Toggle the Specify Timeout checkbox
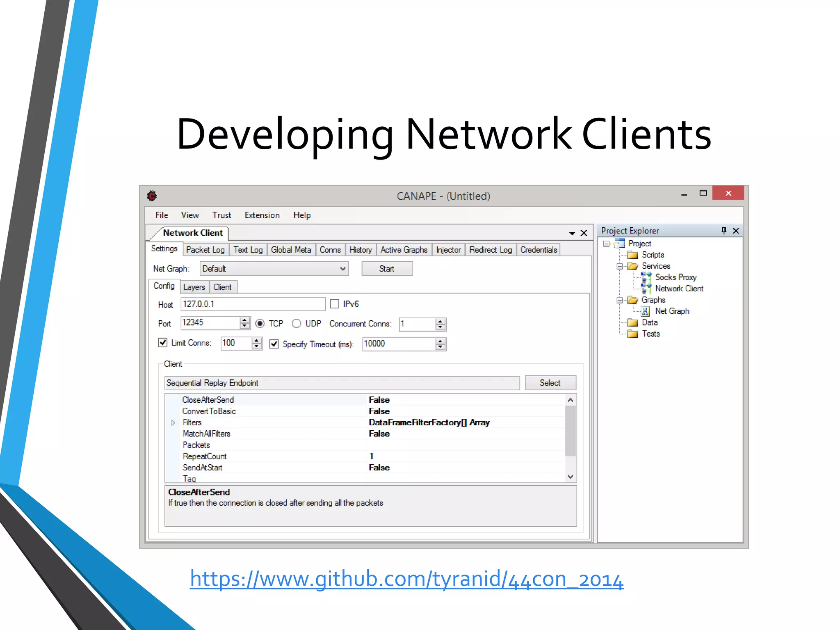 coord(274,344)
